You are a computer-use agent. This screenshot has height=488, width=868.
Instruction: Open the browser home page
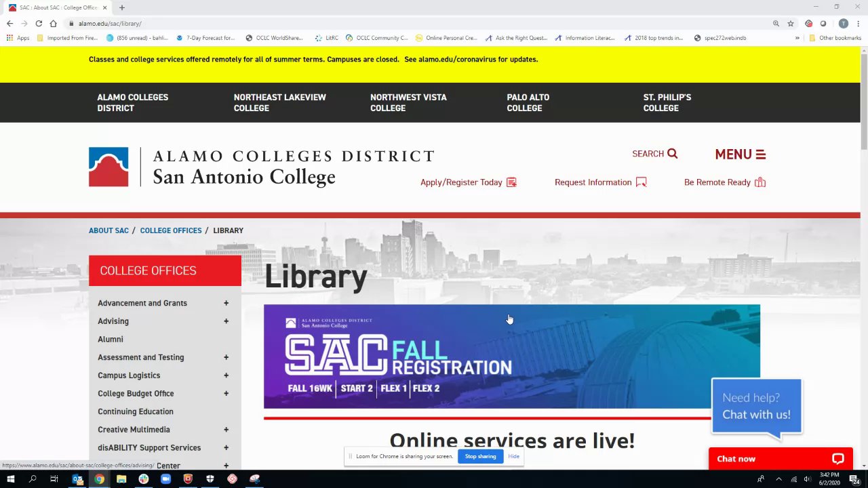click(53, 23)
